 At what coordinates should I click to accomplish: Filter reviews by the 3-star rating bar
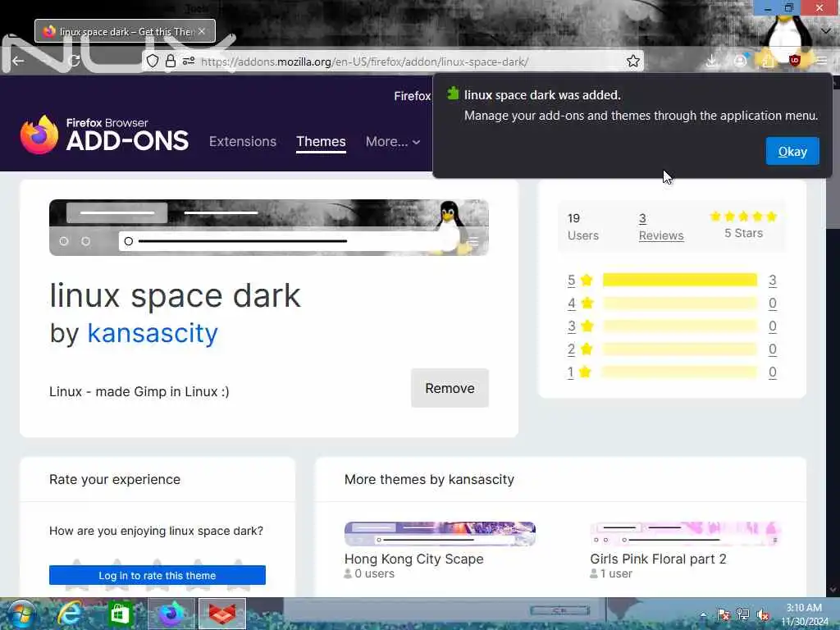[x=680, y=326]
